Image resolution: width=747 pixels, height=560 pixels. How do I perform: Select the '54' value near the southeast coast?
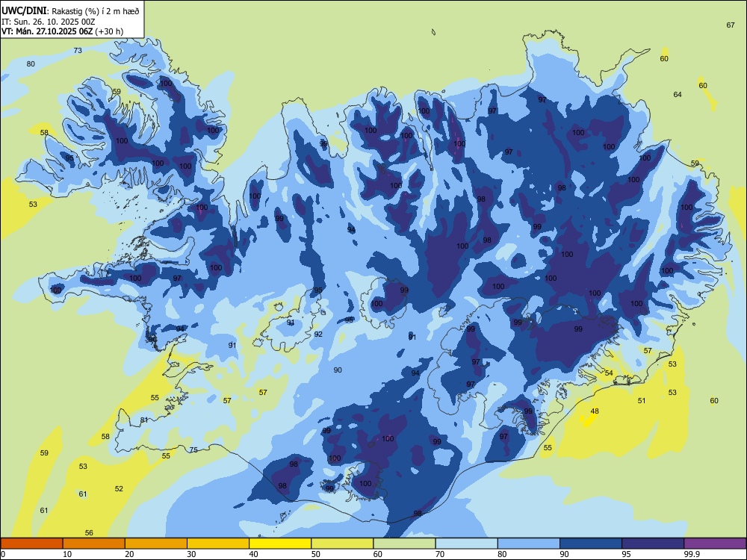(609, 373)
